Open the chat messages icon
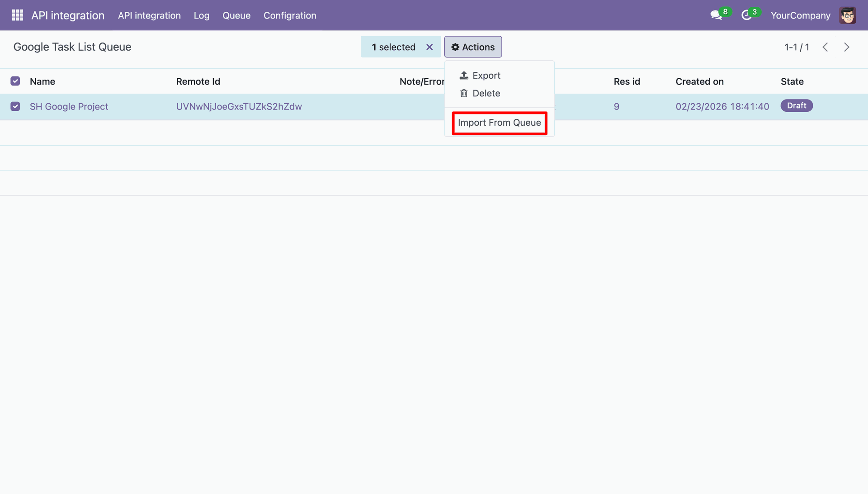 pos(716,15)
